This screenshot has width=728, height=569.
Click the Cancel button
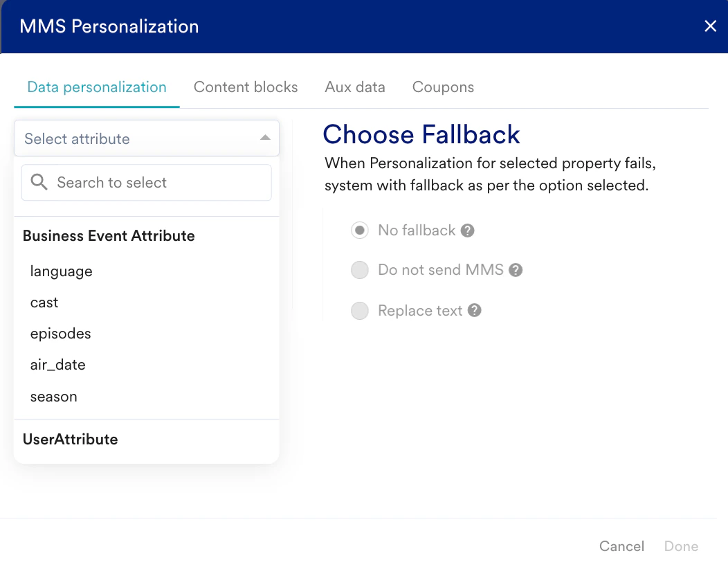click(x=621, y=546)
